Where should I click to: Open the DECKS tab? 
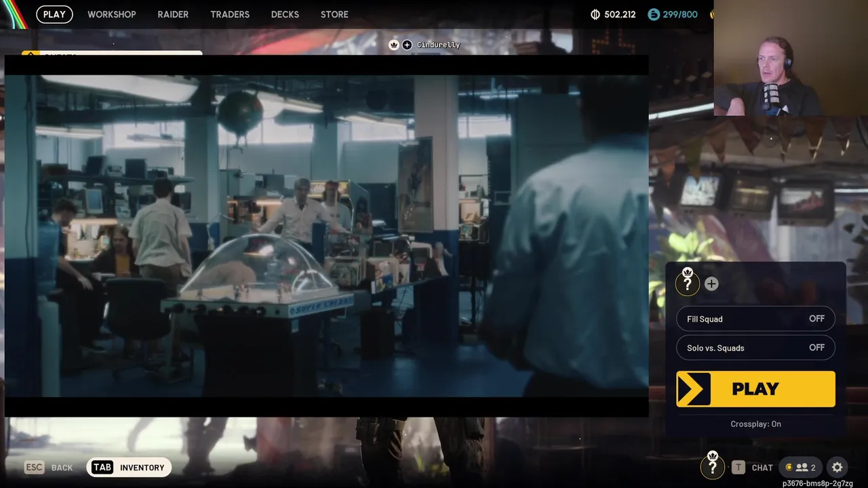(285, 14)
